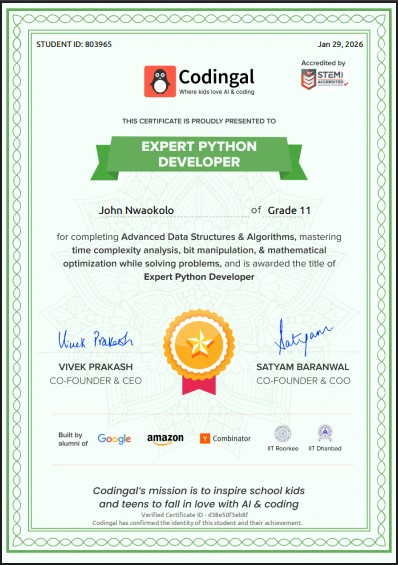Click the bold 'Expert Python Developer' title below description
Image resolution: width=398 pixels, height=565 pixels.
(199, 277)
